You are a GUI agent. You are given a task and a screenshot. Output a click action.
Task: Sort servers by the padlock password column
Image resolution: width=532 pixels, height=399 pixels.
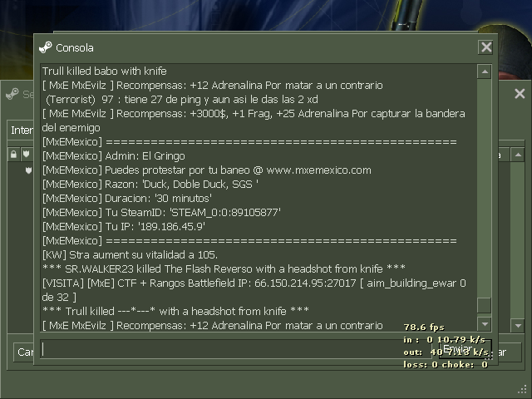[13, 155]
